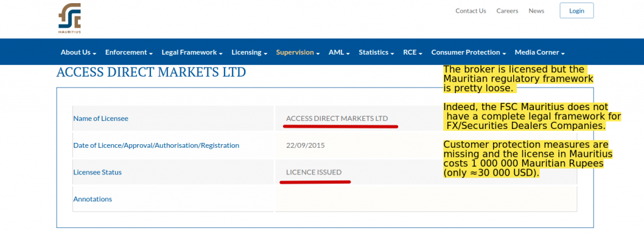
Task: Expand the RCE dropdown arrow
Action: (420, 53)
